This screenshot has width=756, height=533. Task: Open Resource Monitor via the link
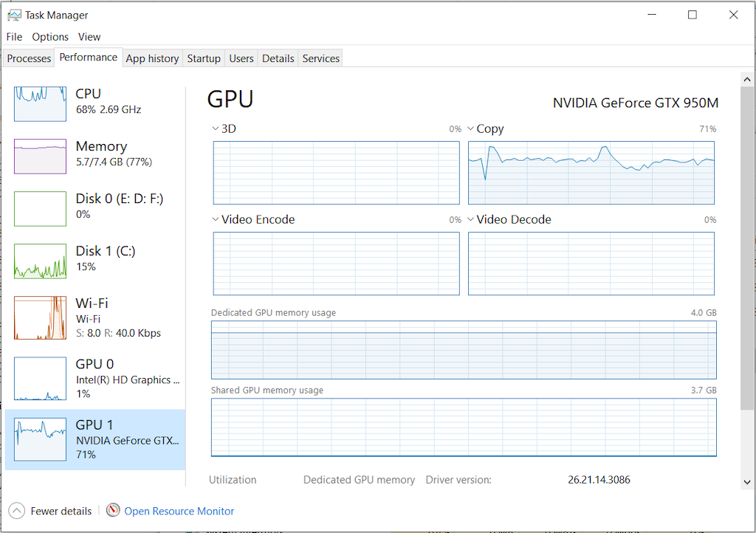point(177,510)
